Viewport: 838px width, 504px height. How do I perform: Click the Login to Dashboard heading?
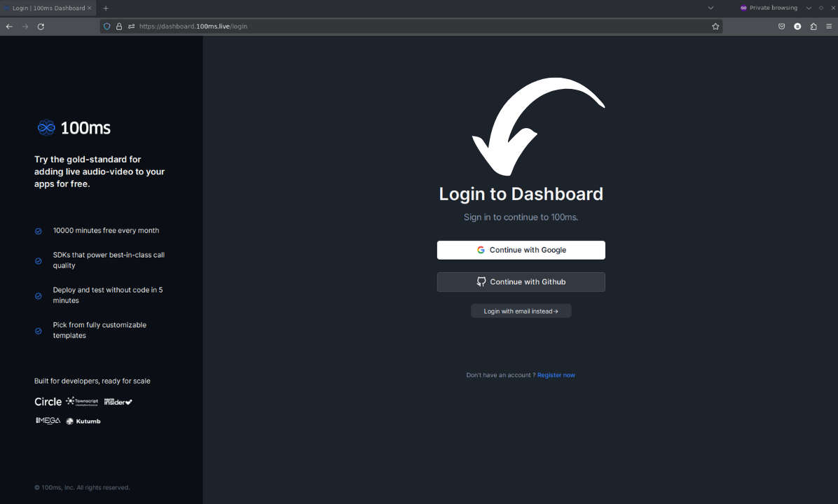pyautogui.click(x=521, y=194)
